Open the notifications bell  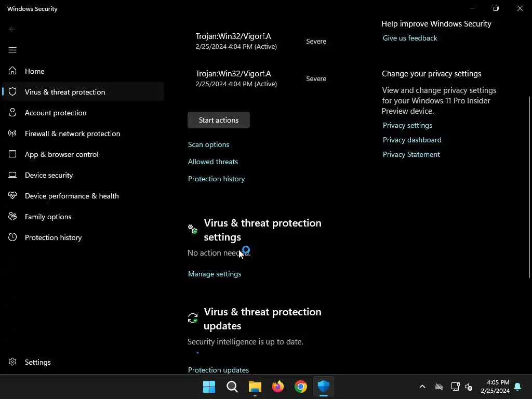[517, 387]
